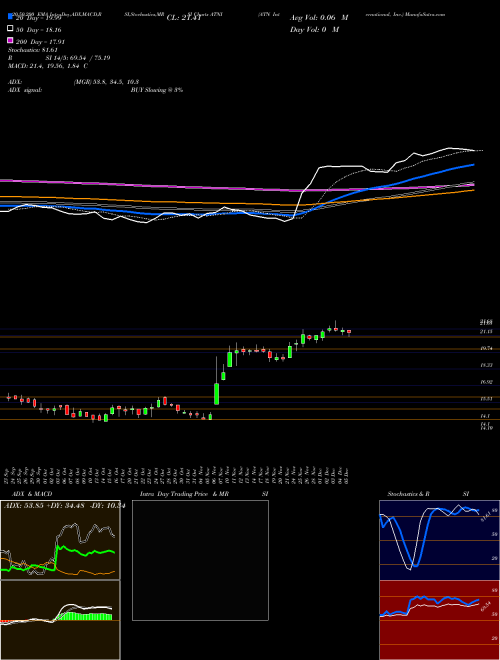Click the blue 20 Day legend swatch
The height and width of the screenshot is (660, 500).
point(10,16)
